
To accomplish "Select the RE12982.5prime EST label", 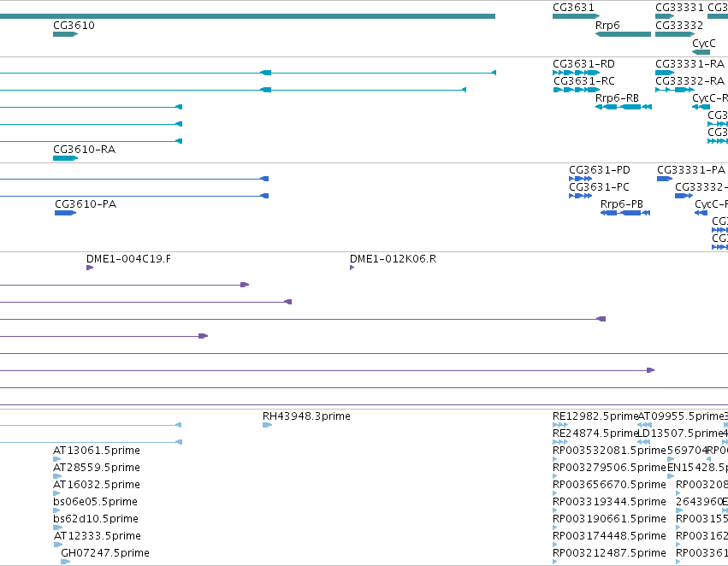I will tap(595, 416).
